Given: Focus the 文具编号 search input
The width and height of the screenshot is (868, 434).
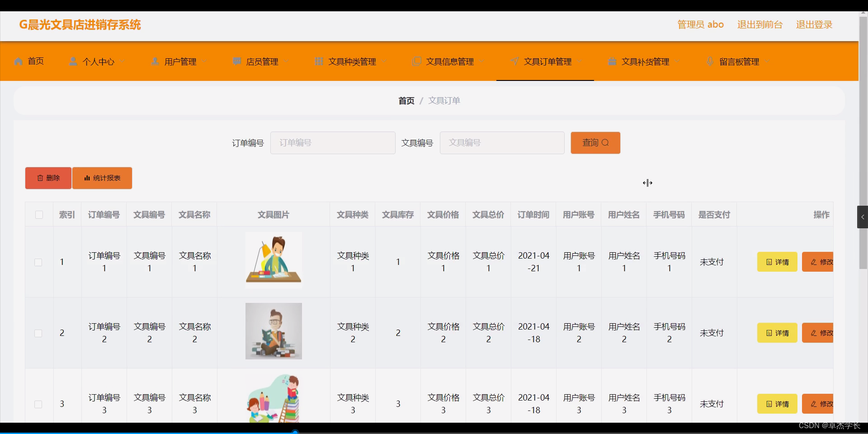Looking at the screenshot, I should point(502,143).
